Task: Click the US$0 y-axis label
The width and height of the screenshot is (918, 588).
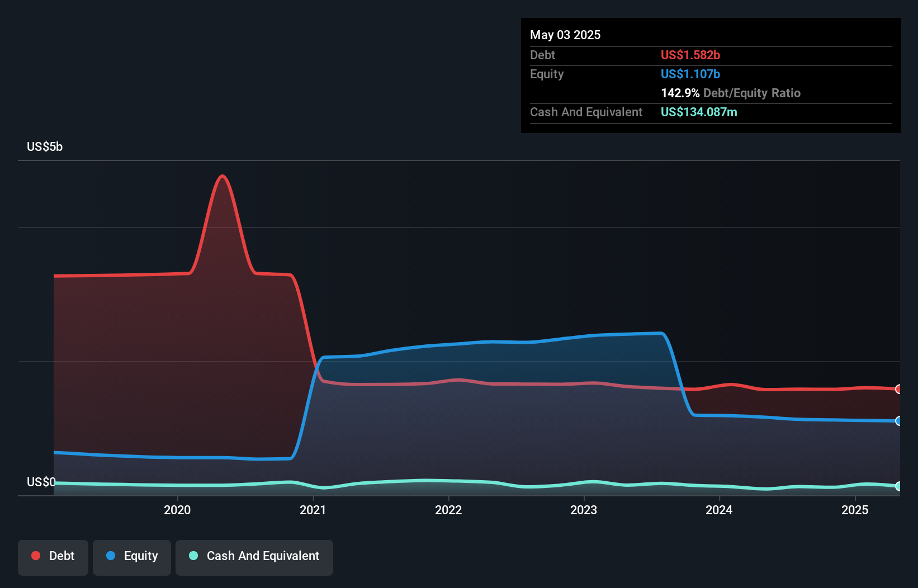Action: tap(41, 482)
